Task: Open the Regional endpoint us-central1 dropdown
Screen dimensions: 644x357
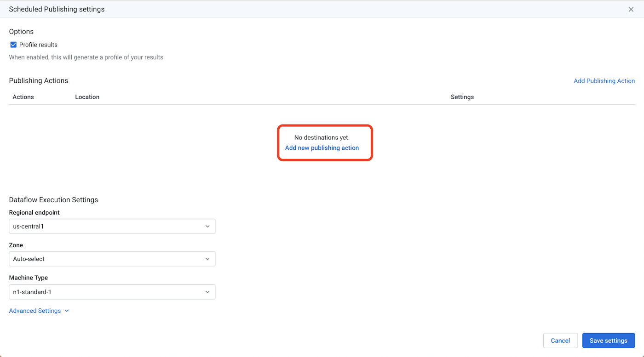Action: point(112,227)
